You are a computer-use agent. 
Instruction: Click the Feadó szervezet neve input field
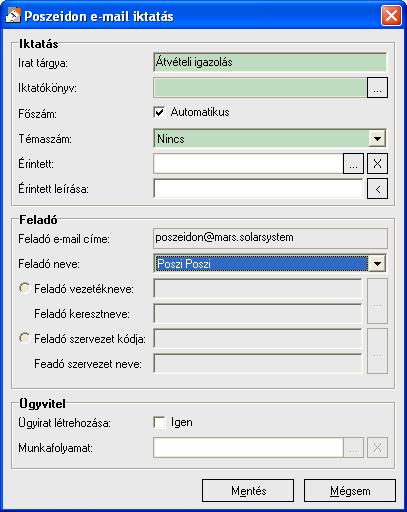258,364
